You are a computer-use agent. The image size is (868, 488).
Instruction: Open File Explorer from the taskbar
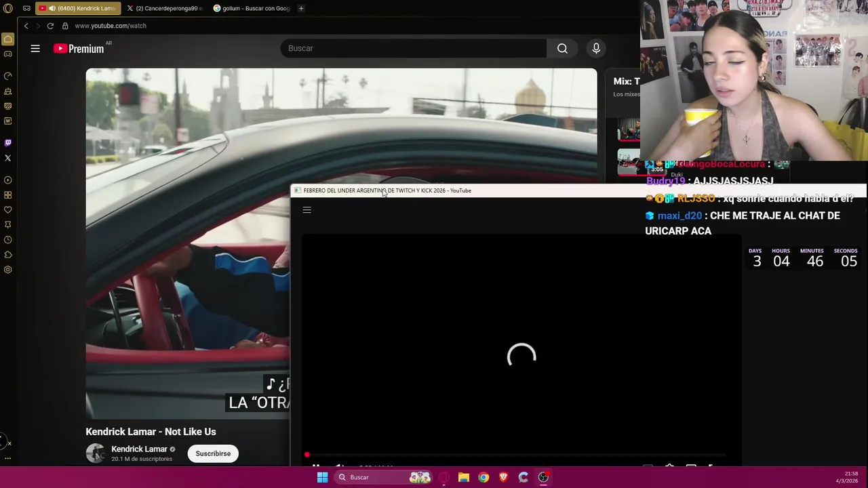464,477
